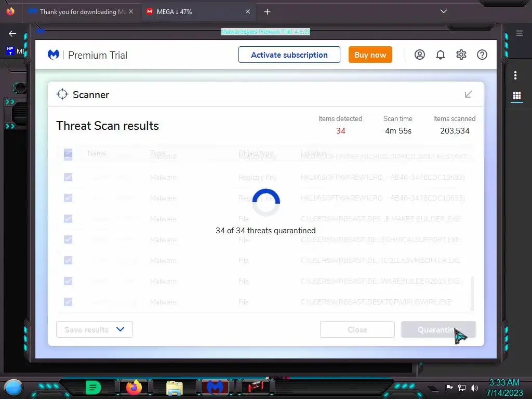Close the 'Thank you for downloading' tab
This screenshot has height=399, width=532.
click(x=131, y=11)
